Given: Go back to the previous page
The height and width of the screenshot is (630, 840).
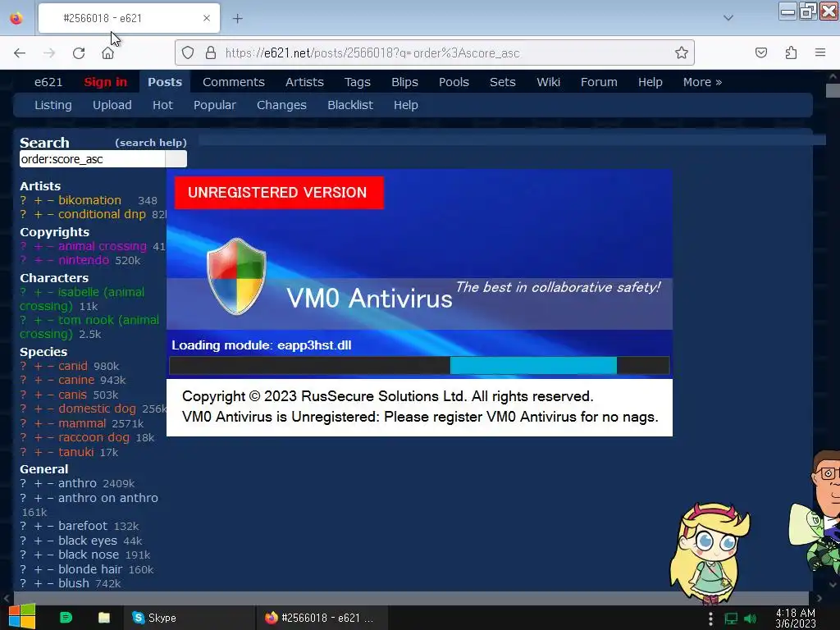Looking at the screenshot, I should pyautogui.click(x=20, y=52).
